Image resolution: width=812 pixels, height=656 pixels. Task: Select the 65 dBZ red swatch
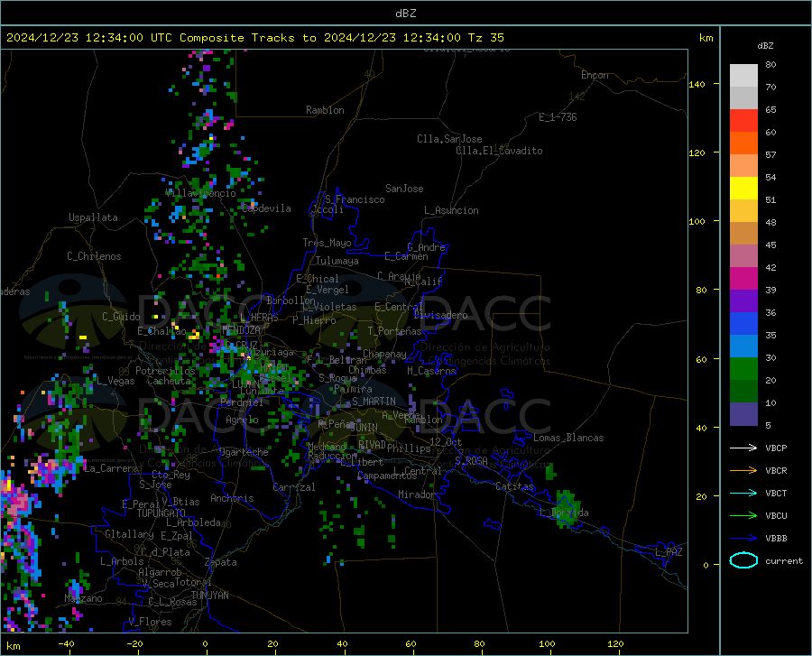pos(743,121)
